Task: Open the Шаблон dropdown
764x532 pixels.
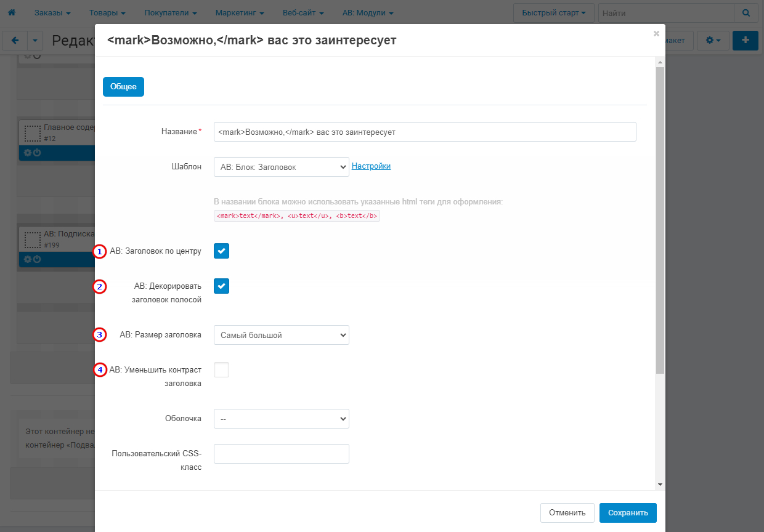Action: 281,167
